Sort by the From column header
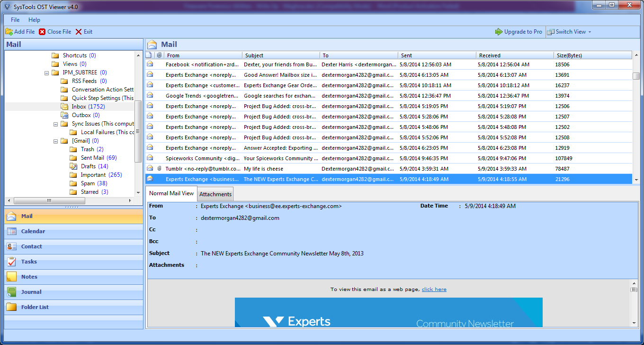Image resolution: width=644 pixels, height=345 pixels. click(203, 55)
